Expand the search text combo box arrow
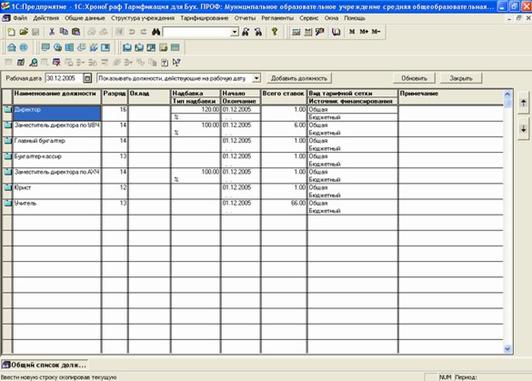The image size is (532, 381). click(x=234, y=32)
